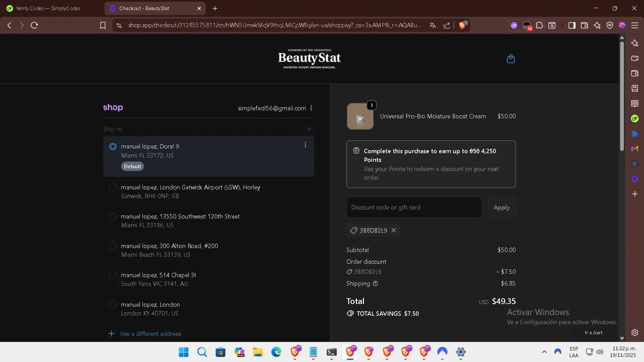The image size is (644, 362).
Task: Click Apply discount button
Action: 501,208
